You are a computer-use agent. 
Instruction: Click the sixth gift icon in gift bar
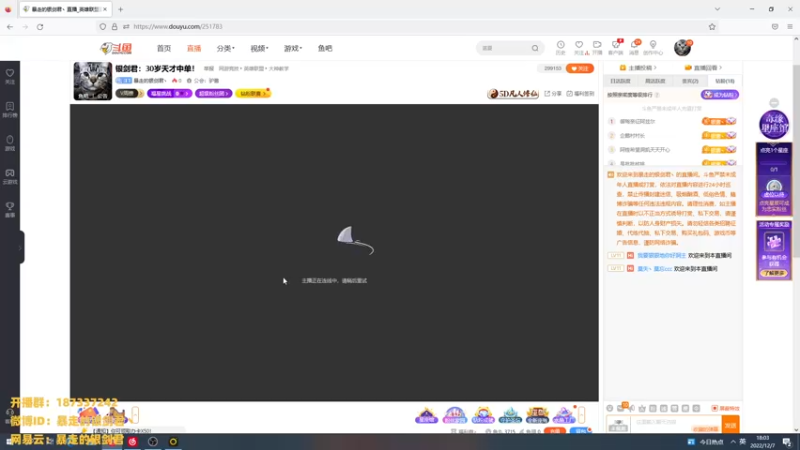(564, 415)
